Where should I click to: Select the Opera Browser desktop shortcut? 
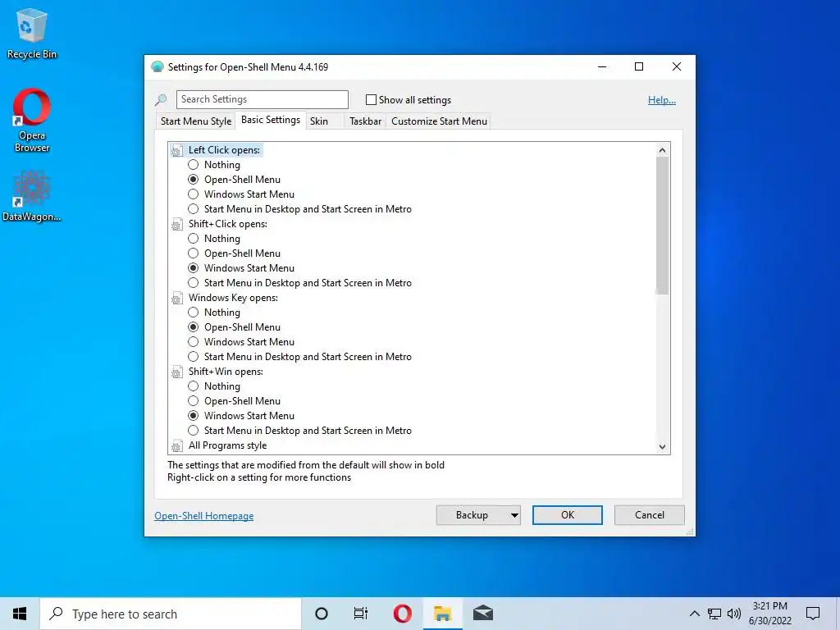32,121
